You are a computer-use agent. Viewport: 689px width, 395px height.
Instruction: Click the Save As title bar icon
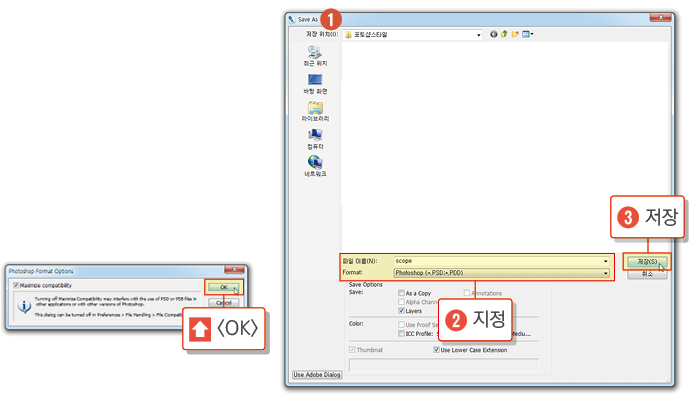(x=292, y=19)
